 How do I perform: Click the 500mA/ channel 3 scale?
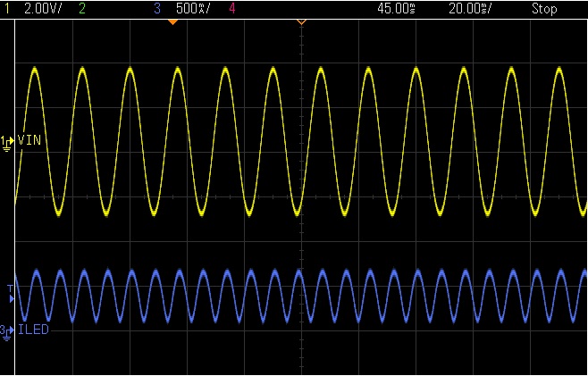point(193,9)
